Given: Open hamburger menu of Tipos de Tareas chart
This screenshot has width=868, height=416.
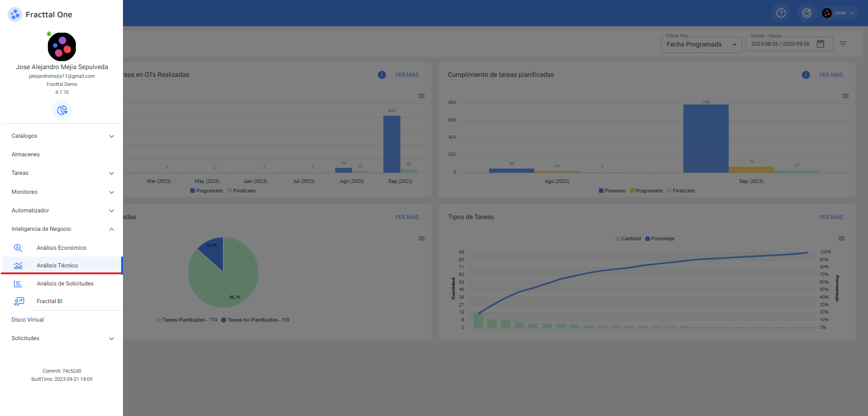Looking at the screenshot, I should pyautogui.click(x=841, y=238).
